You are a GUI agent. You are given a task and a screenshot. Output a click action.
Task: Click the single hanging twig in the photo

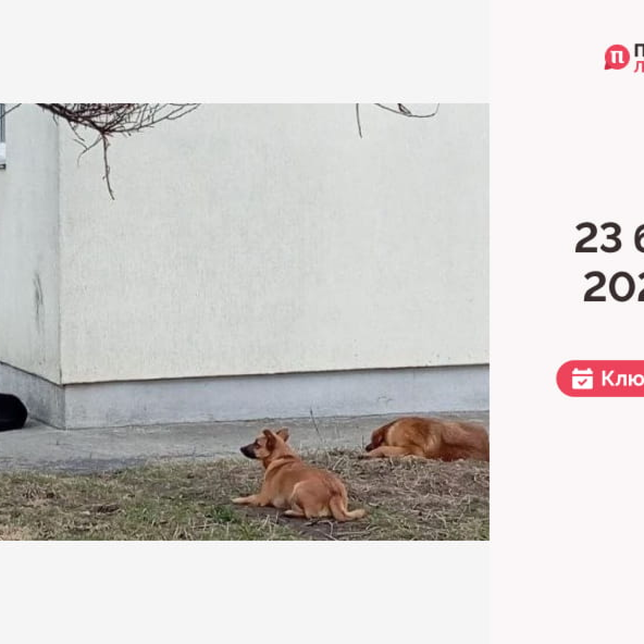tap(359, 120)
